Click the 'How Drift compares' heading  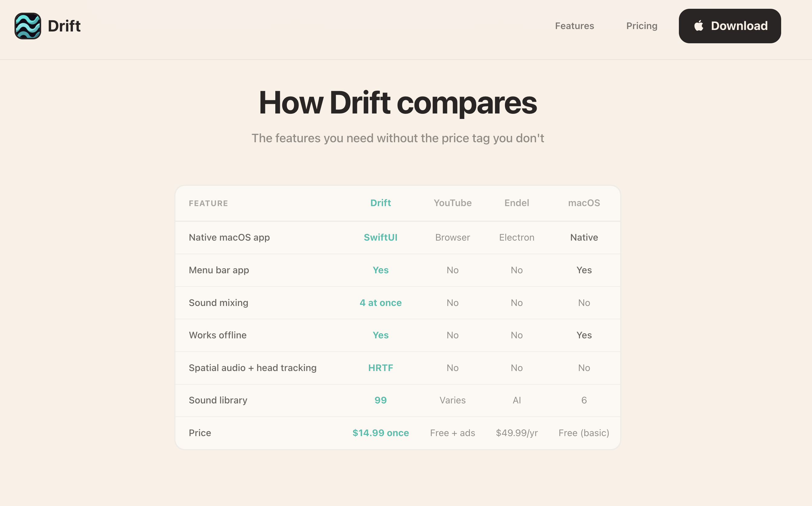(x=398, y=103)
